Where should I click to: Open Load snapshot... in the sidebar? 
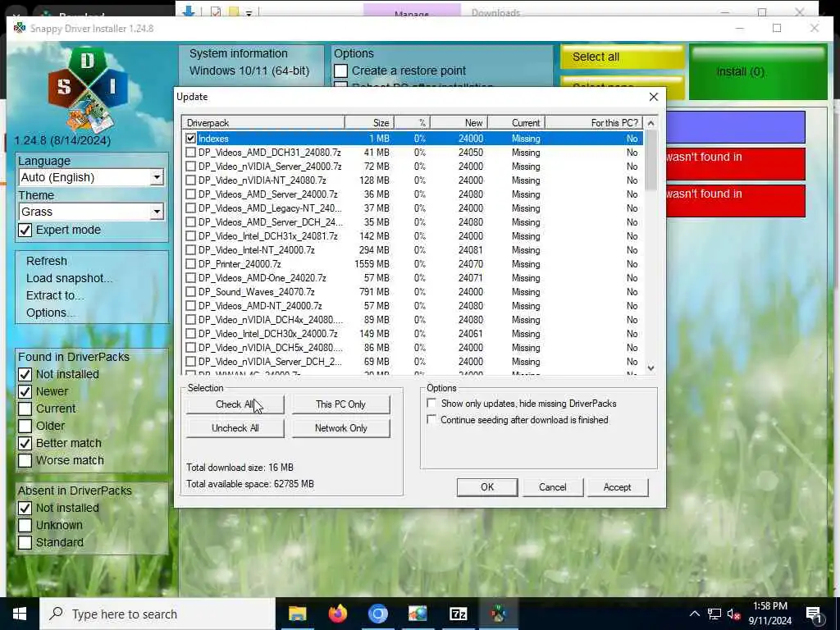click(x=69, y=278)
